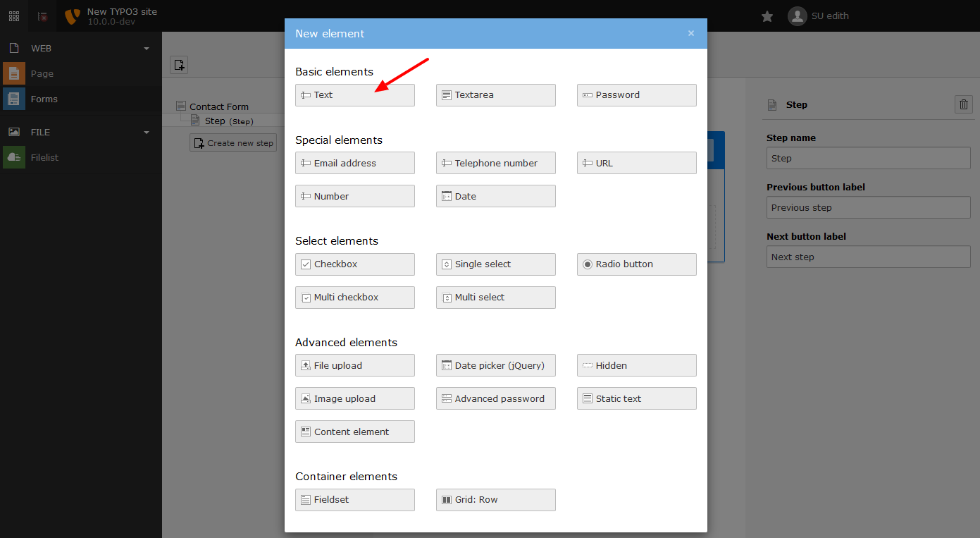This screenshot has height=538, width=980.
Task: Open the TYPO3 module menu grid icon
Action: coord(14,15)
